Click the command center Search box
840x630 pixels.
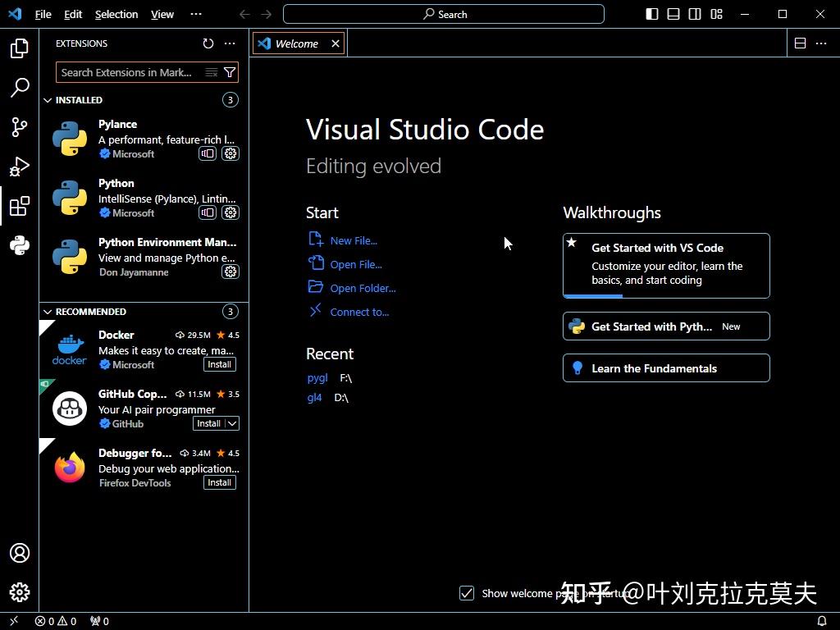444,15
